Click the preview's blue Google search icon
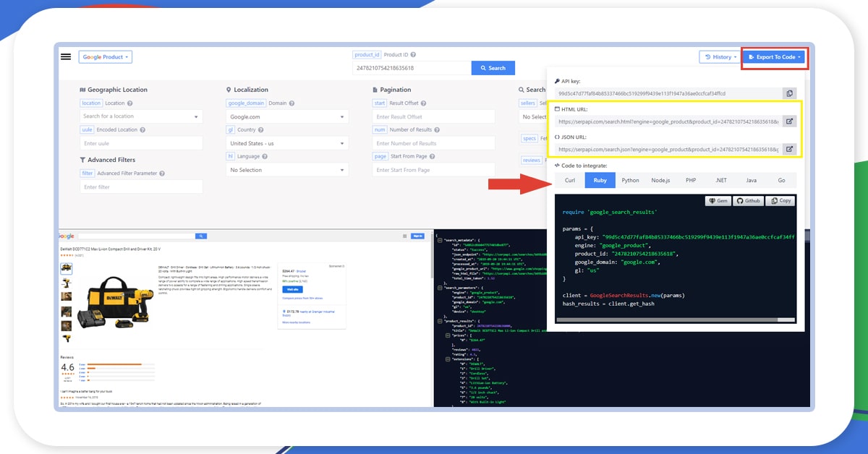 click(202, 236)
